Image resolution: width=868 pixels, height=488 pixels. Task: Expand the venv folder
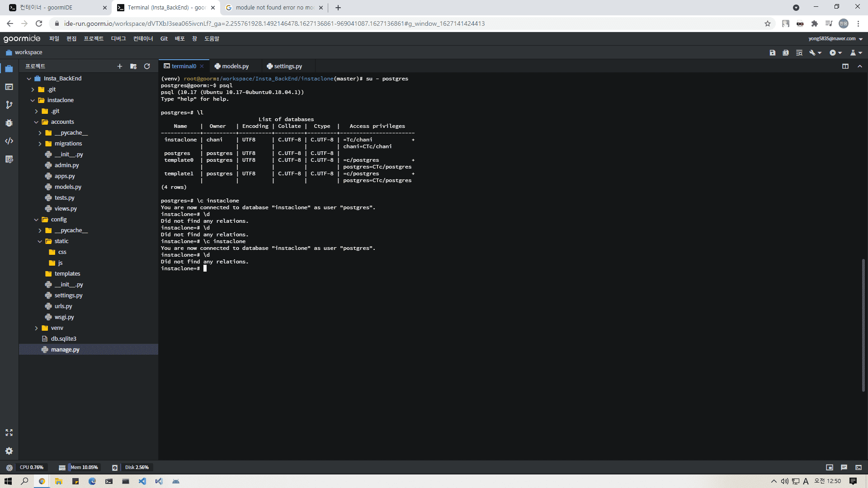[x=37, y=328]
